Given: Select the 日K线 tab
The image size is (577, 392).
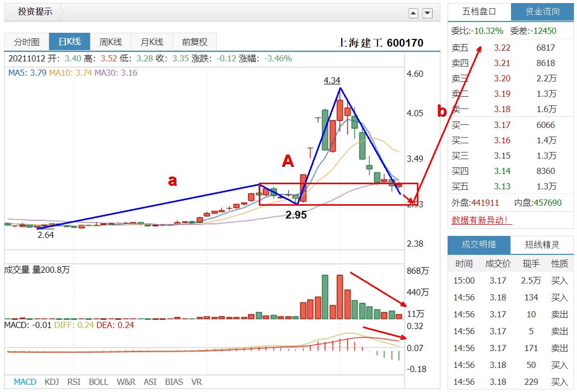Looking at the screenshot, I should [70, 41].
